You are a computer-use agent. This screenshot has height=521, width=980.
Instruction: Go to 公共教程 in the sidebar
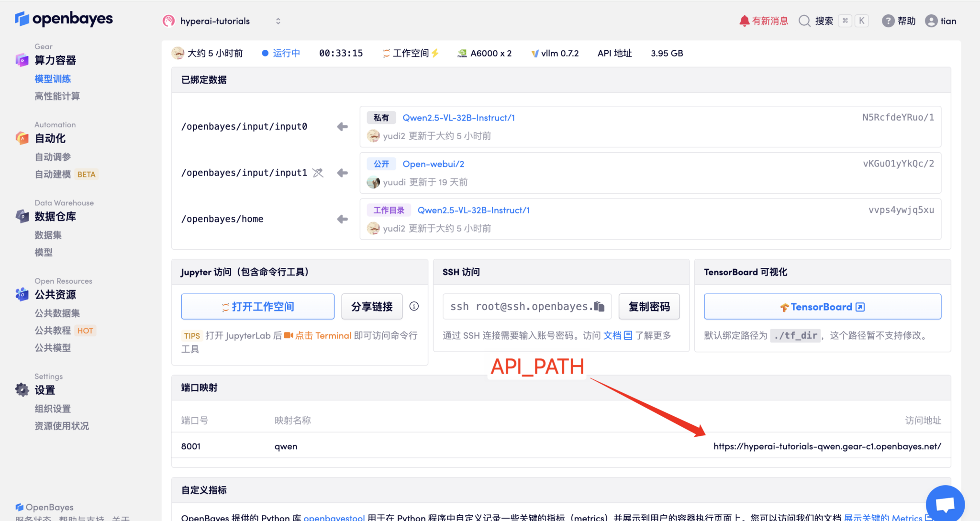point(53,331)
